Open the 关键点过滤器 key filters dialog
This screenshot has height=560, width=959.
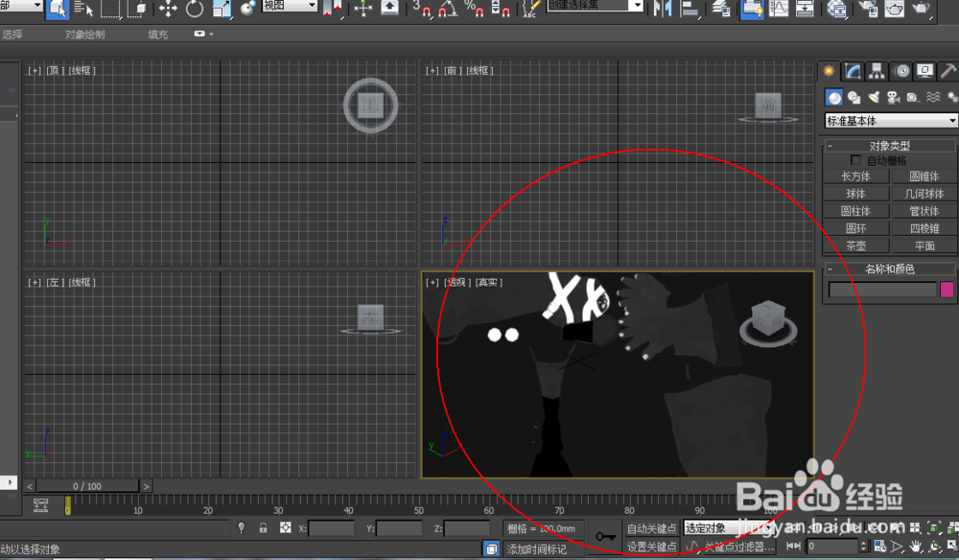[x=738, y=547]
